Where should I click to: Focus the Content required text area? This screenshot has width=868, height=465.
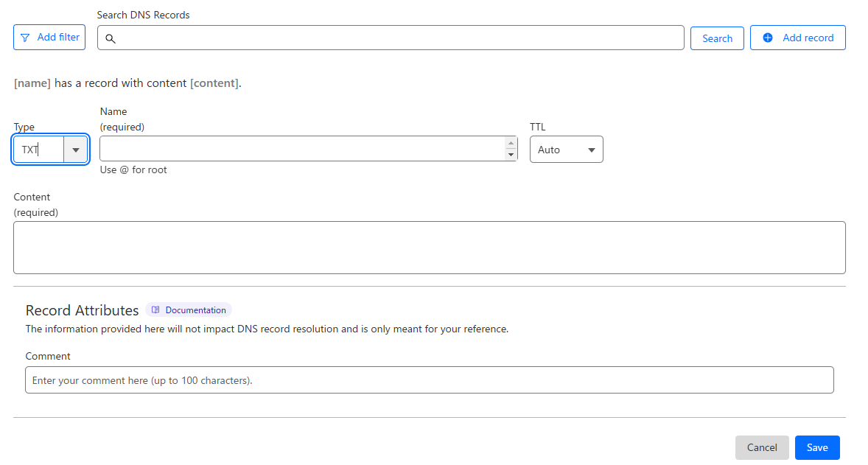[x=430, y=248]
